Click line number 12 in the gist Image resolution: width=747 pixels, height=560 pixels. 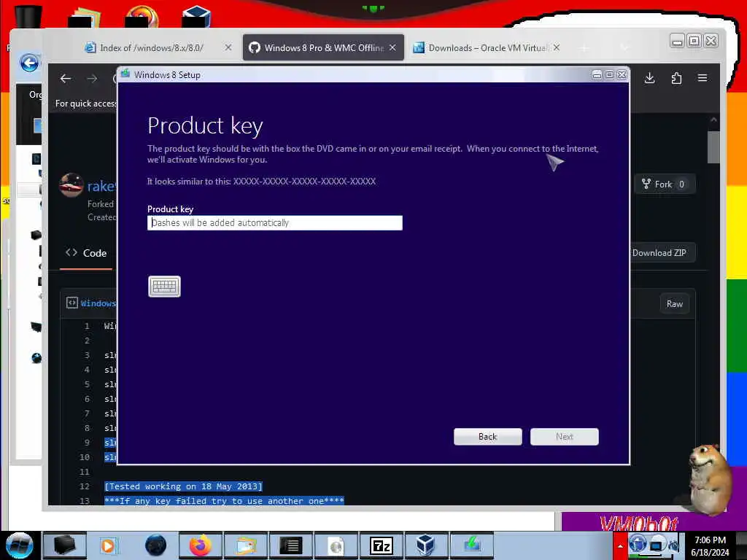85,486
